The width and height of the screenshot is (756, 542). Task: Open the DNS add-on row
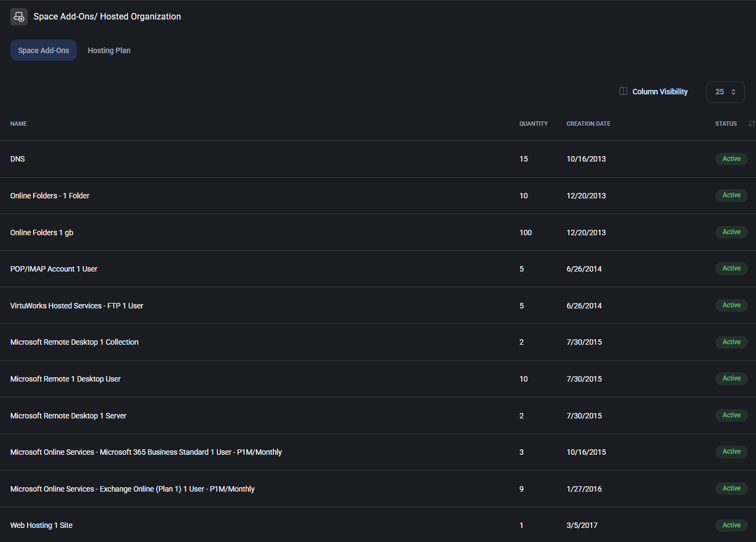click(x=18, y=159)
